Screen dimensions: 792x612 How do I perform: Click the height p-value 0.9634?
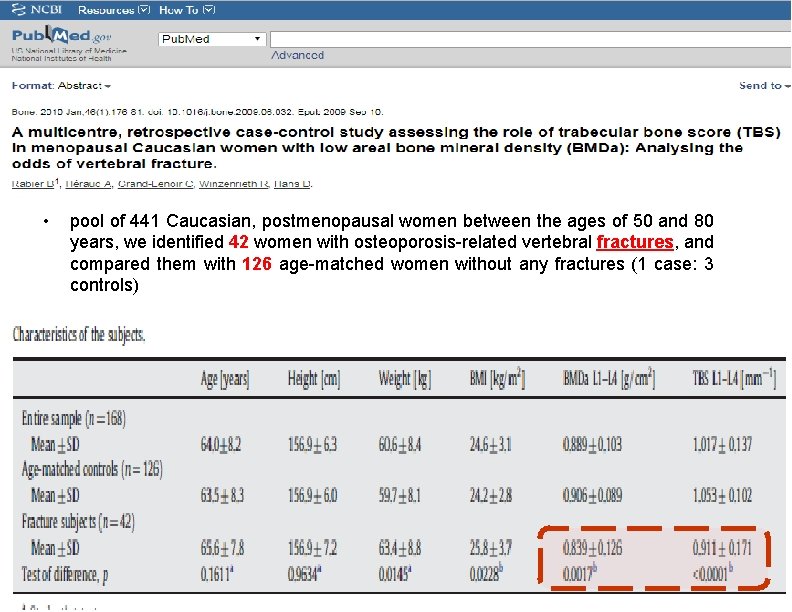point(303,574)
